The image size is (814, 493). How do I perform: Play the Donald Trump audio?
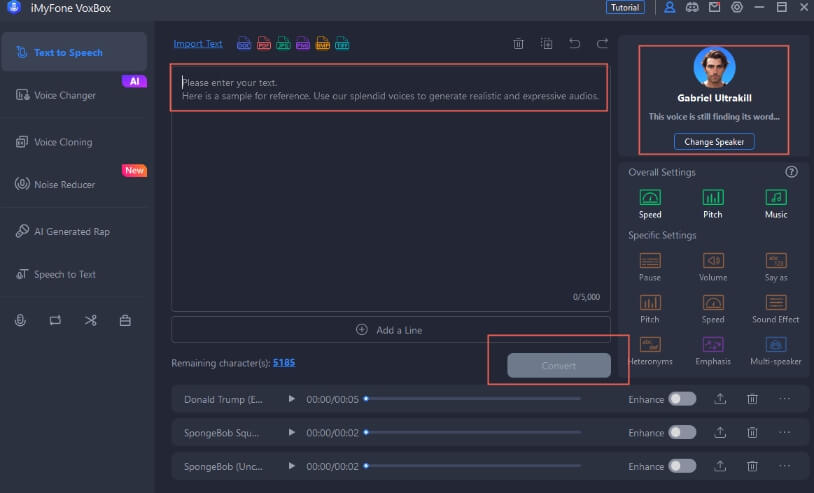(x=292, y=399)
